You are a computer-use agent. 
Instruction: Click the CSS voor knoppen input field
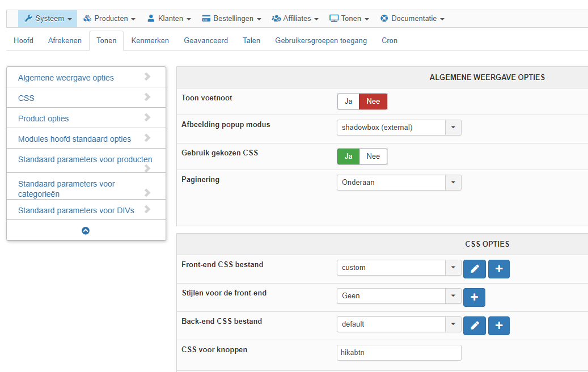pyautogui.click(x=399, y=353)
